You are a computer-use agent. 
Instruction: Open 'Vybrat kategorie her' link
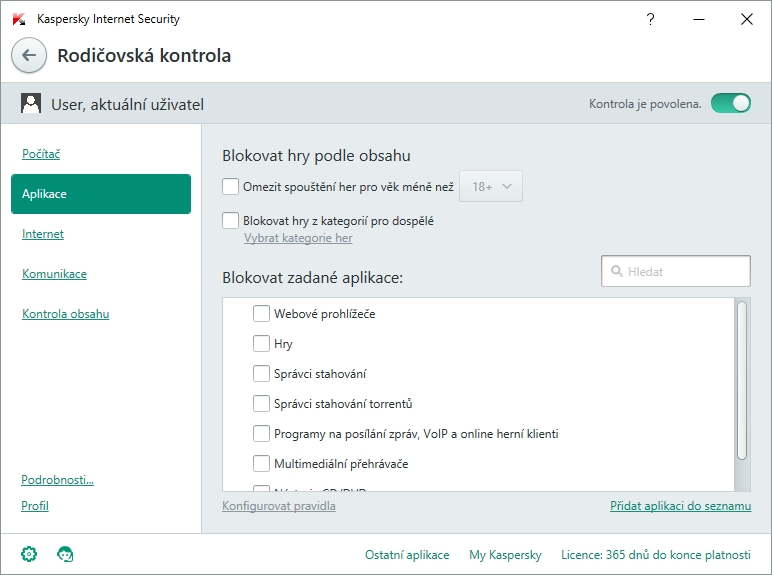[x=298, y=238]
